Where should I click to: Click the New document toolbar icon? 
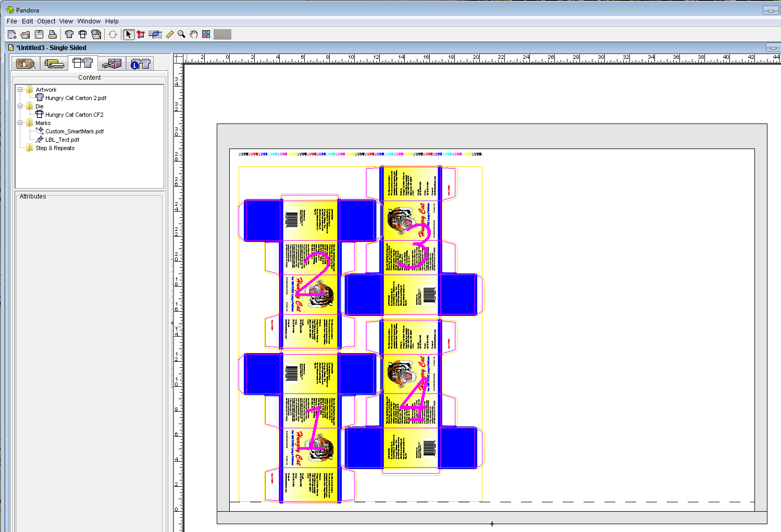(x=12, y=34)
